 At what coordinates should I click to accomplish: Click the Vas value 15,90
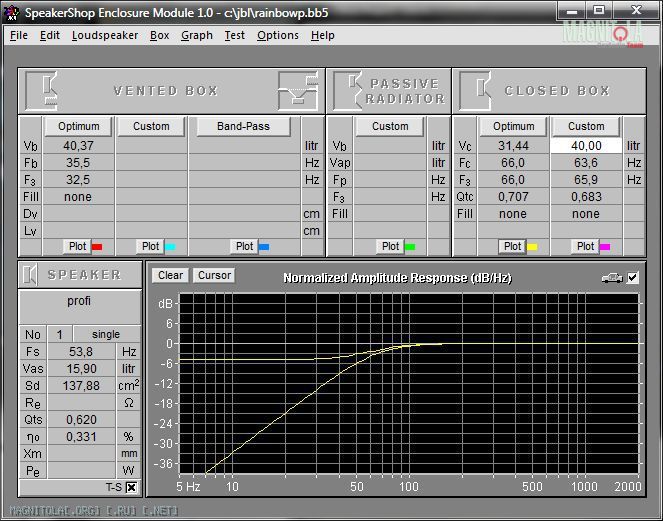81,368
